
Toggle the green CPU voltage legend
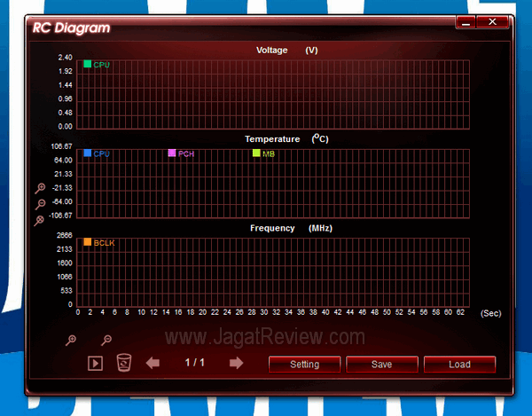click(88, 65)
